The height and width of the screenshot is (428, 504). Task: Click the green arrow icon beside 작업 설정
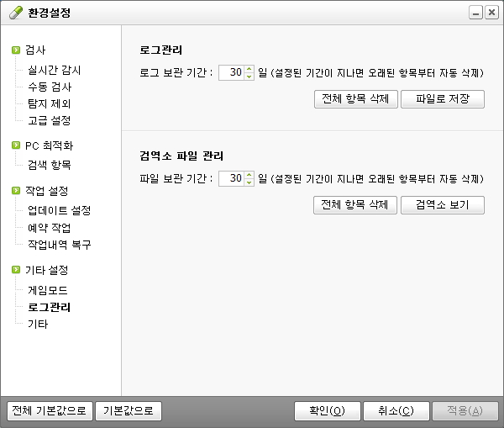16,191
